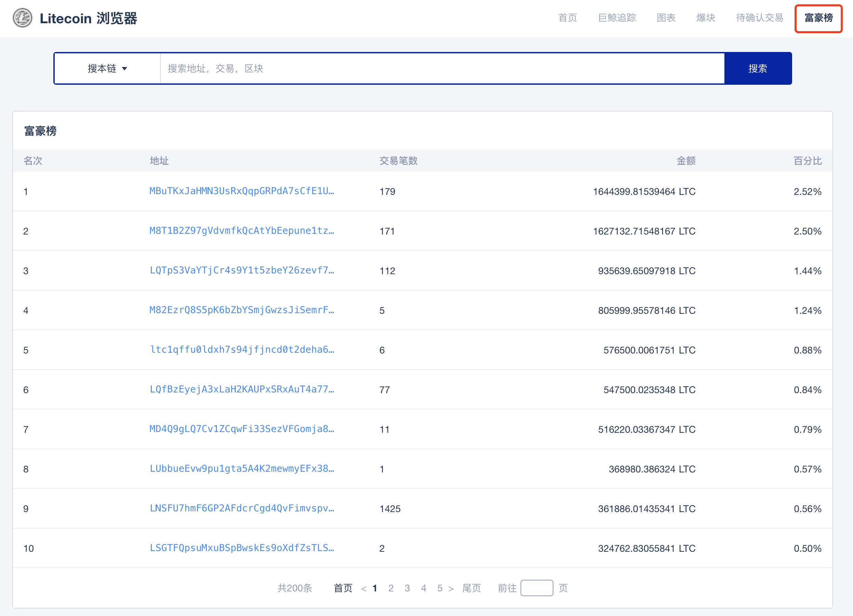Go to pagination page 2

(x=391, y=588)
